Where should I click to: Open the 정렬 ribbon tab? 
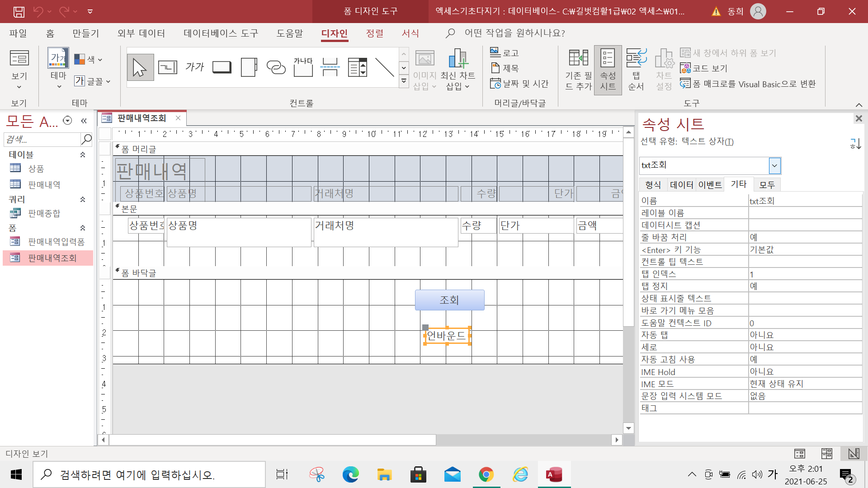pos(374,33)
